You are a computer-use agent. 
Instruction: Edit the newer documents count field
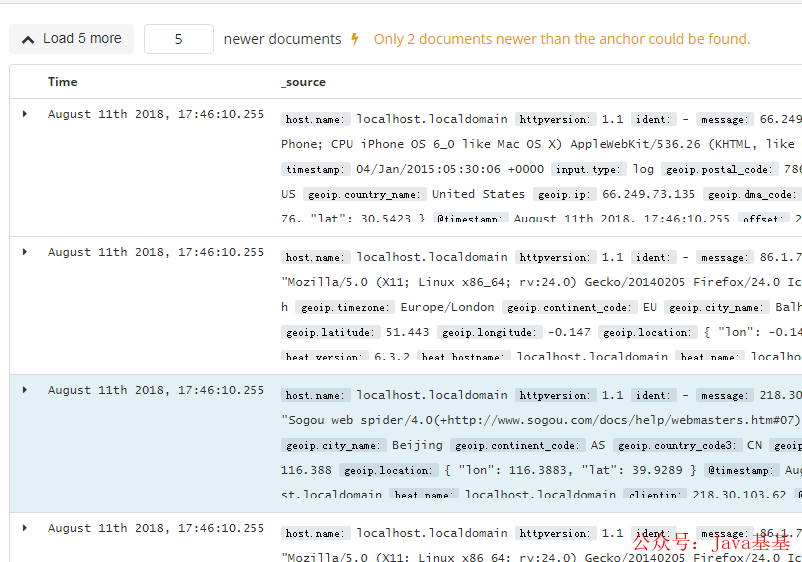coord(179,39)
